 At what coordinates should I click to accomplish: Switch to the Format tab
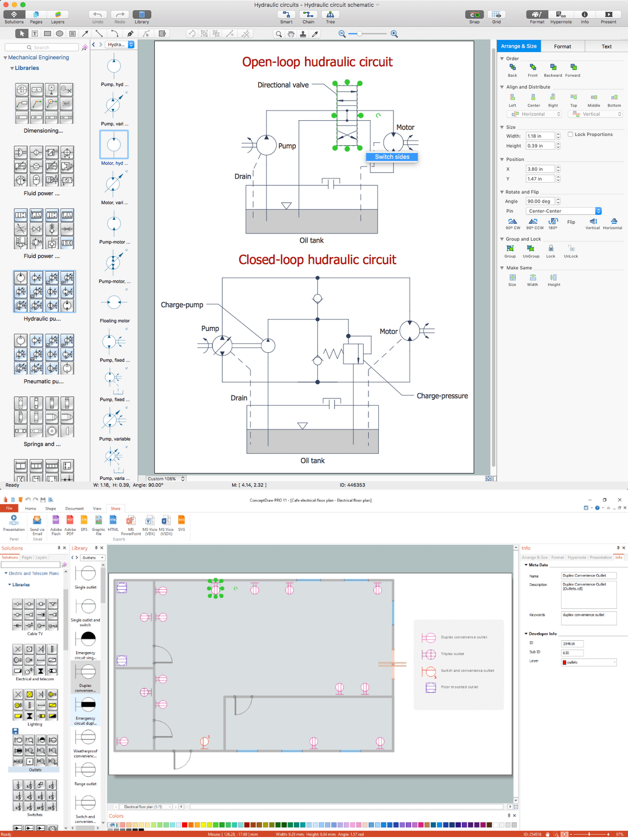pos(562,47)
